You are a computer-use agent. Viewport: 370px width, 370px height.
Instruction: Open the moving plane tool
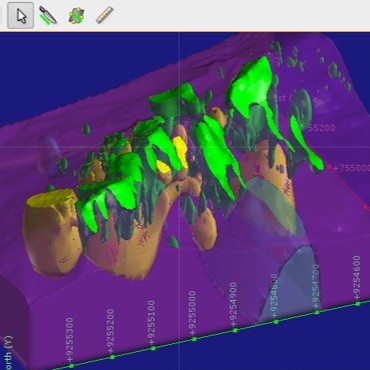[76, 16]
